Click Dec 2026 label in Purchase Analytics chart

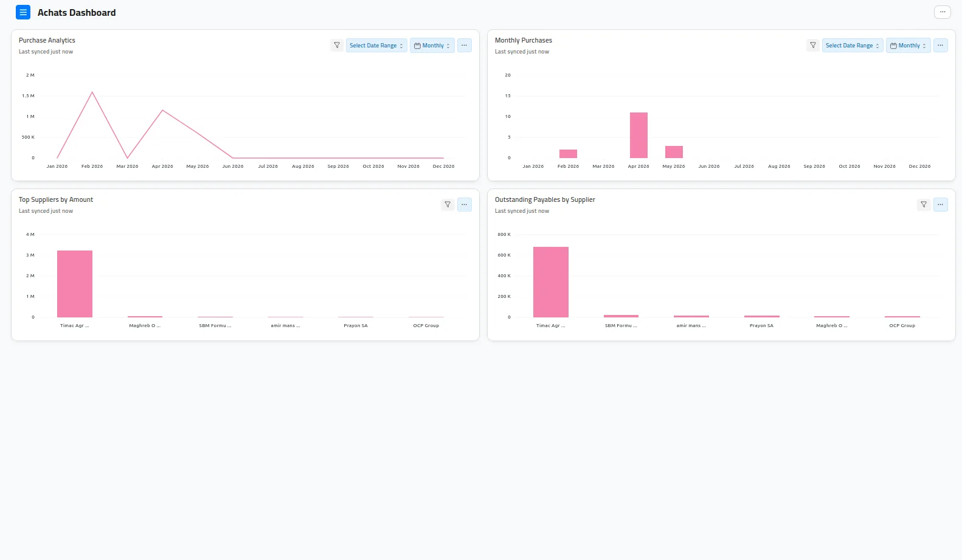pos(443,167)
